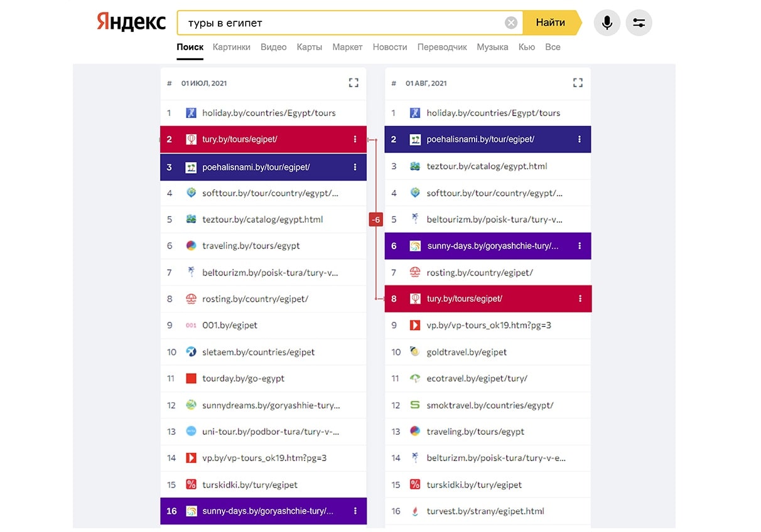Screen dimensions: 761x532
Task: Open three-dot menu for tury.by in July list
Action: 355,139
